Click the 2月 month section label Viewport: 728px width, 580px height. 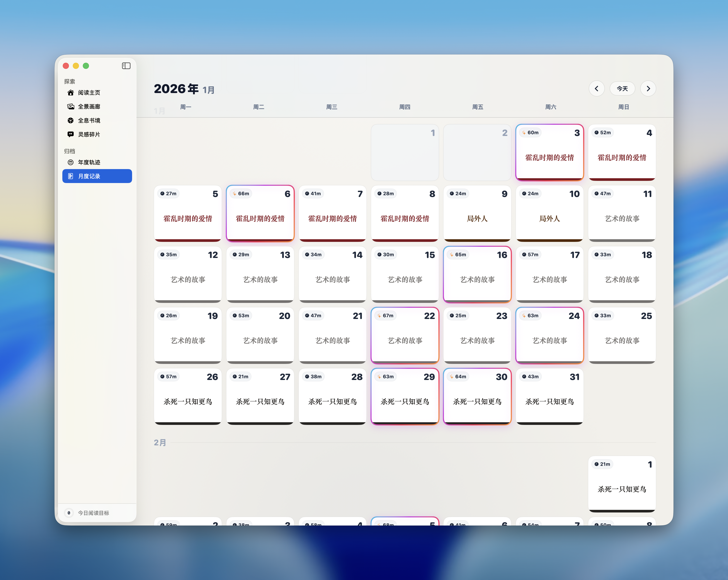point(160,443)
